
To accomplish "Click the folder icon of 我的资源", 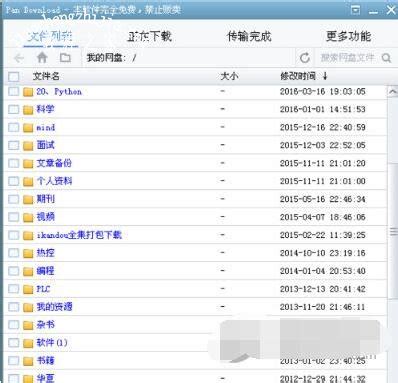I will tap(28, 307).
